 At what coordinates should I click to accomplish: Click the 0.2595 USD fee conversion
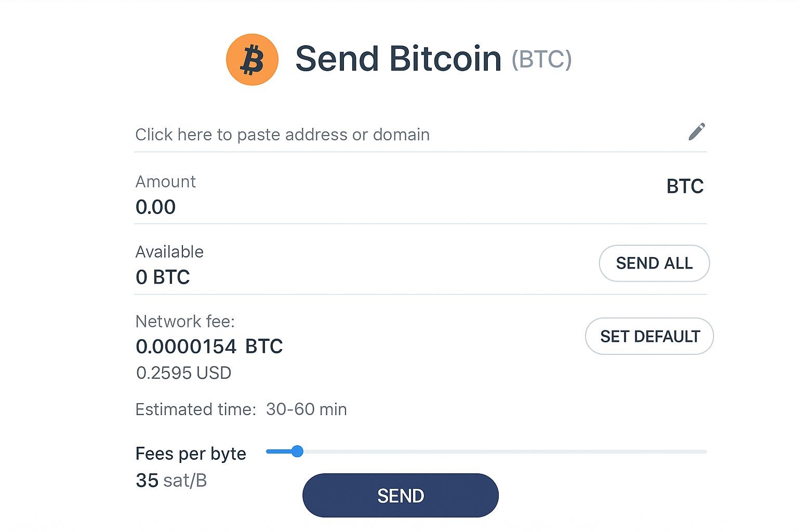(x=183, y=373)
